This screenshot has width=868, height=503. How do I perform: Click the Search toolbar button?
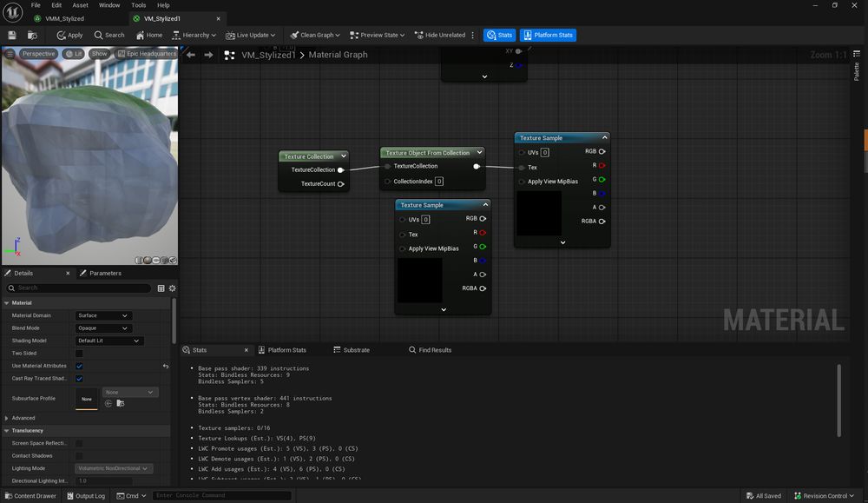(x=109, y=35)
